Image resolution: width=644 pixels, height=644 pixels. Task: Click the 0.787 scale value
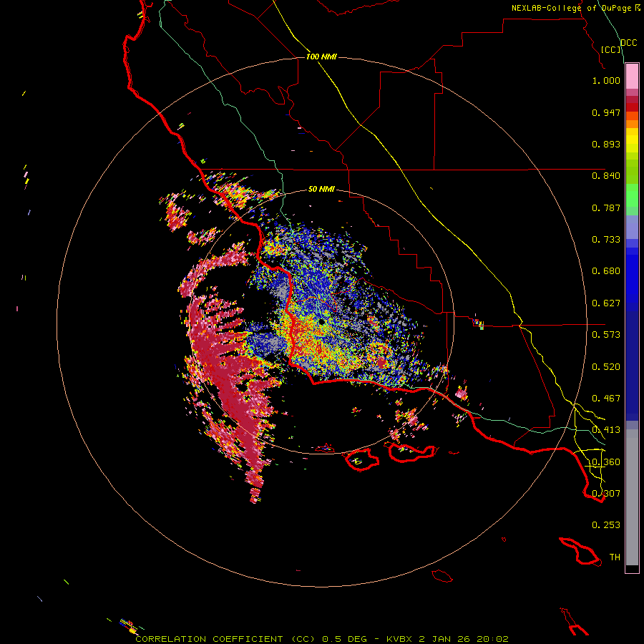point(606,208)
